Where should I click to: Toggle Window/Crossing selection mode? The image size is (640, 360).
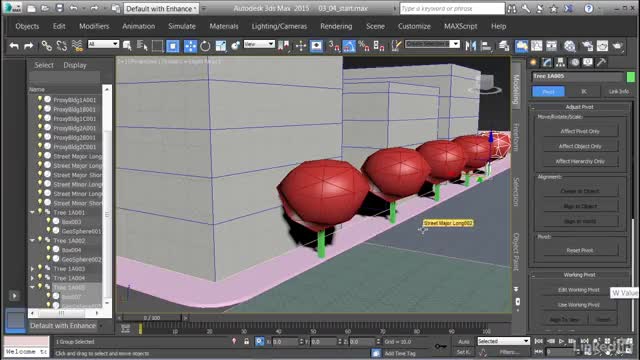point(173,46)
